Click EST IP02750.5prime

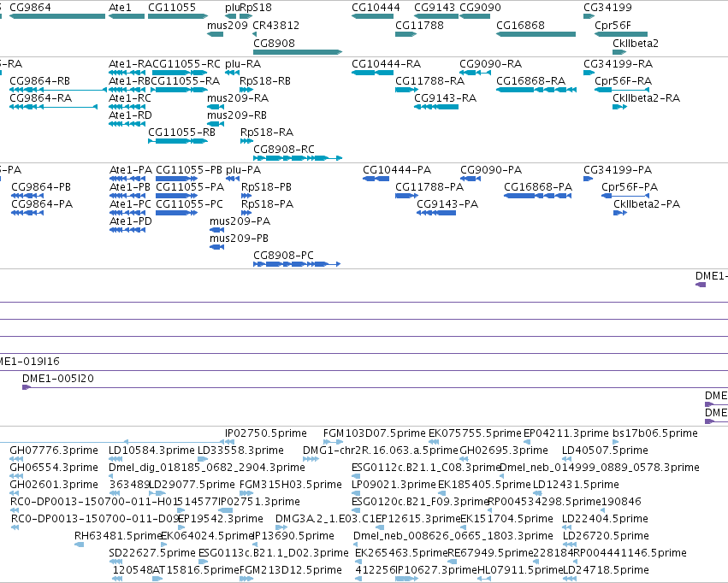(x=266, y=433)
